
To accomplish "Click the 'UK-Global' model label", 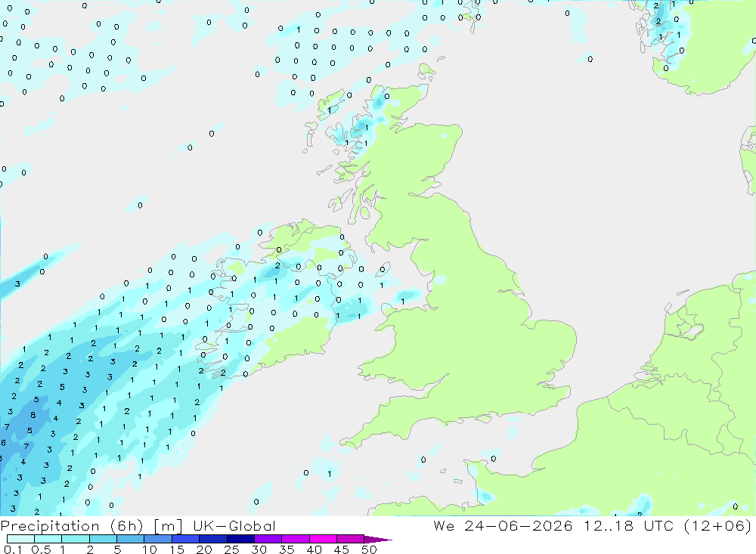I will [x=234, y=526].
